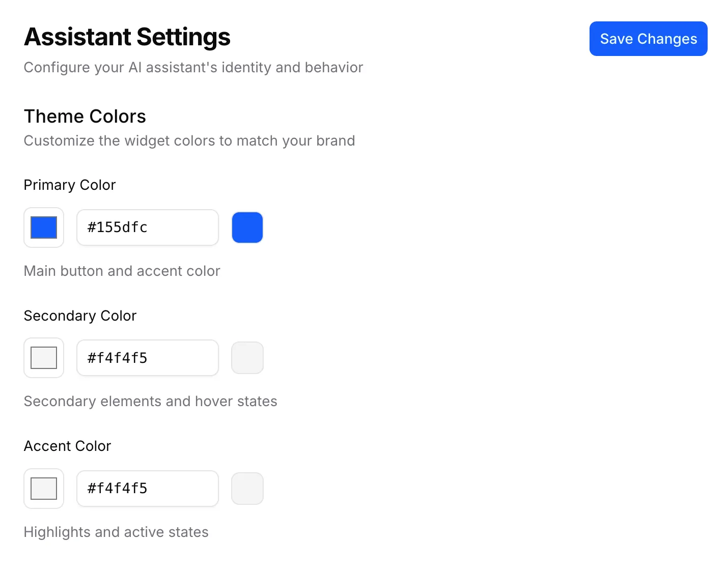This screenshot has width=728, height=570.
Task: Click the Theme Colors section heading
Action: click(85, 116)
